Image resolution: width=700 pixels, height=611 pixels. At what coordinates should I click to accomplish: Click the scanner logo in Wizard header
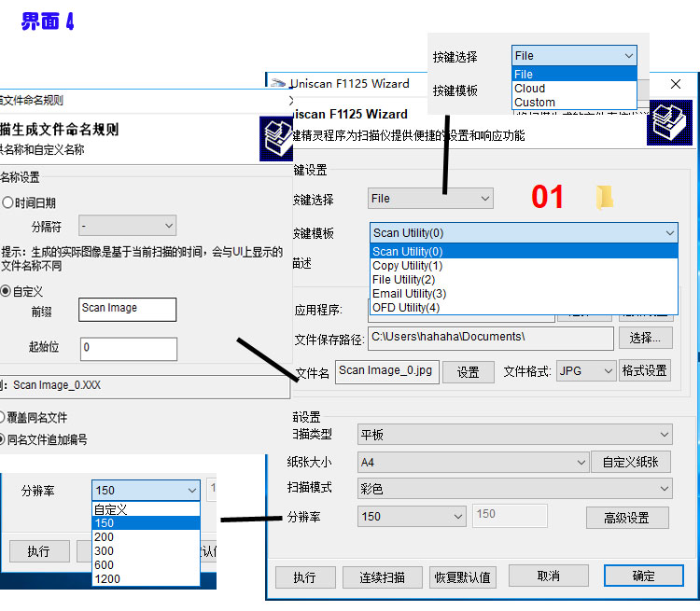pyautogui.click(x=669, y=122)
